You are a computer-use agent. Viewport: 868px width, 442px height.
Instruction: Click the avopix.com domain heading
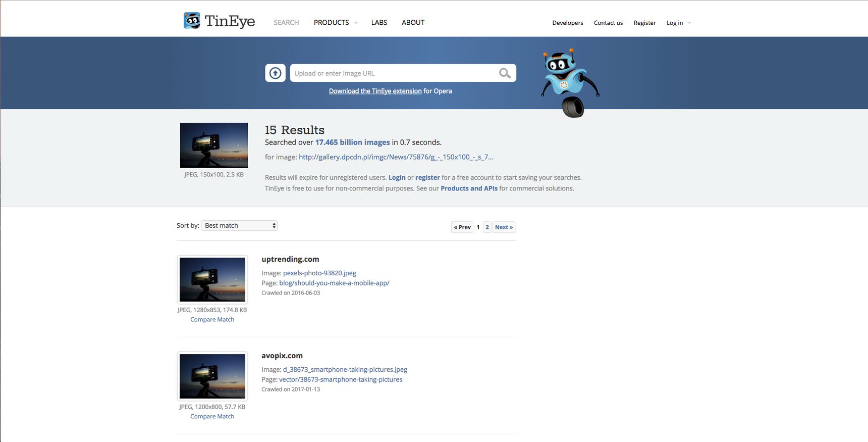pos(282,356)
